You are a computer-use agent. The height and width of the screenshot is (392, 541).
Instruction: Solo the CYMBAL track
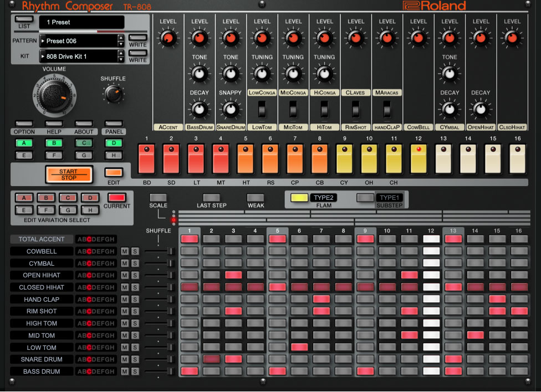point(135,264)
